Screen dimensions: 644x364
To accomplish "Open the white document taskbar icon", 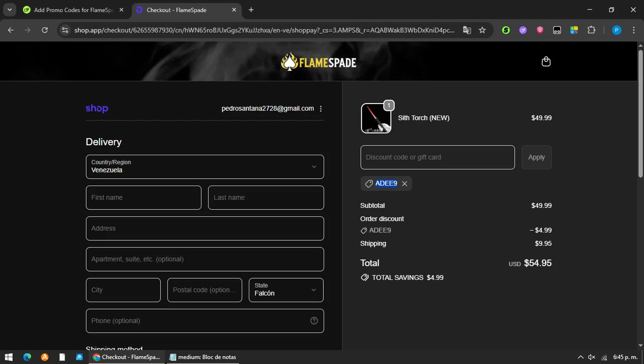I will pyautogui.click(x=62, y=357).
